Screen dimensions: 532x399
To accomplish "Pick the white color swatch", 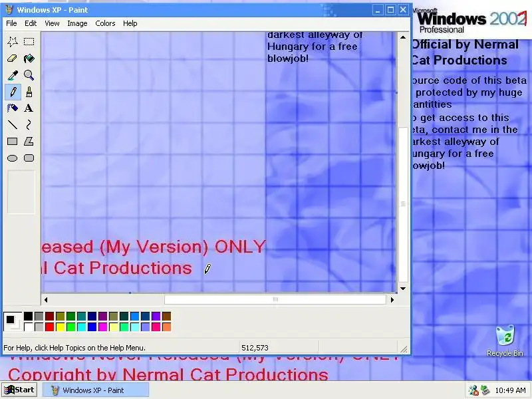I will click(29, 327).
